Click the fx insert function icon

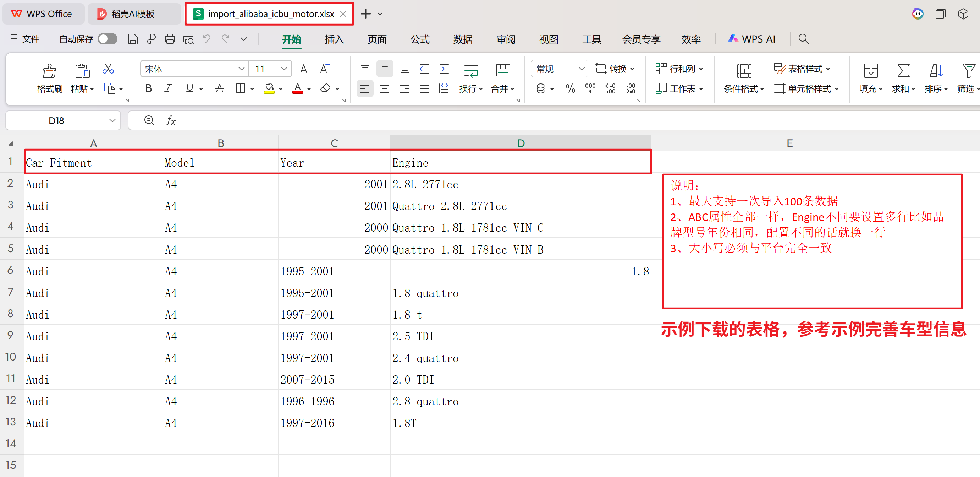(x=171, y=121)
